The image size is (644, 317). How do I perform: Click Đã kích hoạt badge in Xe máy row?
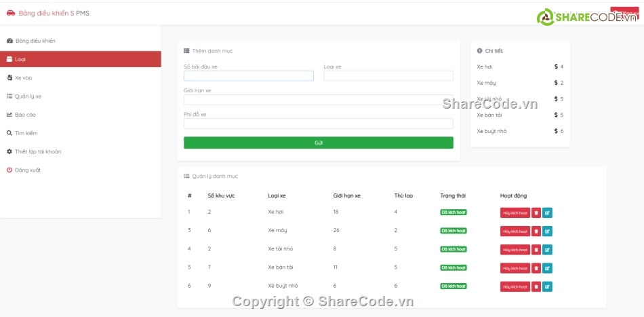click(454, 231)
